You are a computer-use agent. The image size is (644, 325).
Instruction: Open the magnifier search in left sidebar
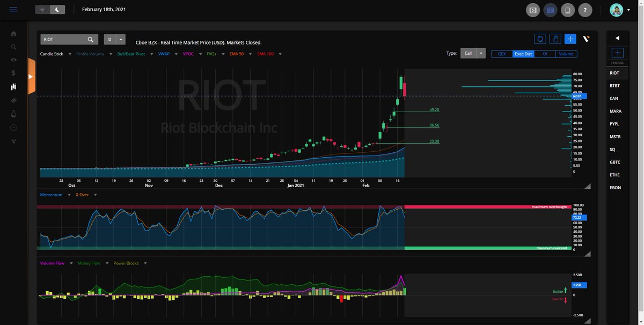pyautogui.click(x=13, y=47)
